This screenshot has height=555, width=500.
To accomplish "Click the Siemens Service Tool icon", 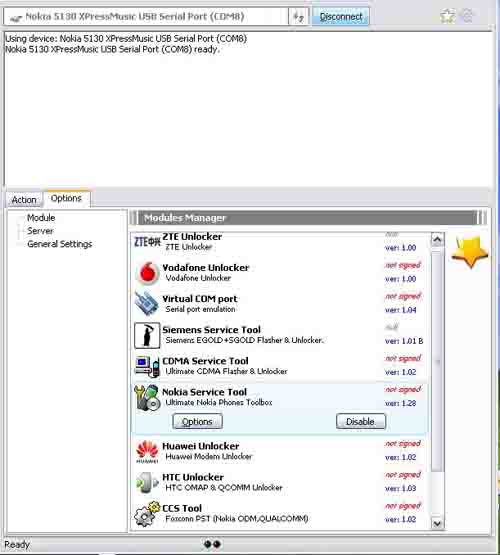I will click(x=147, y=335).
